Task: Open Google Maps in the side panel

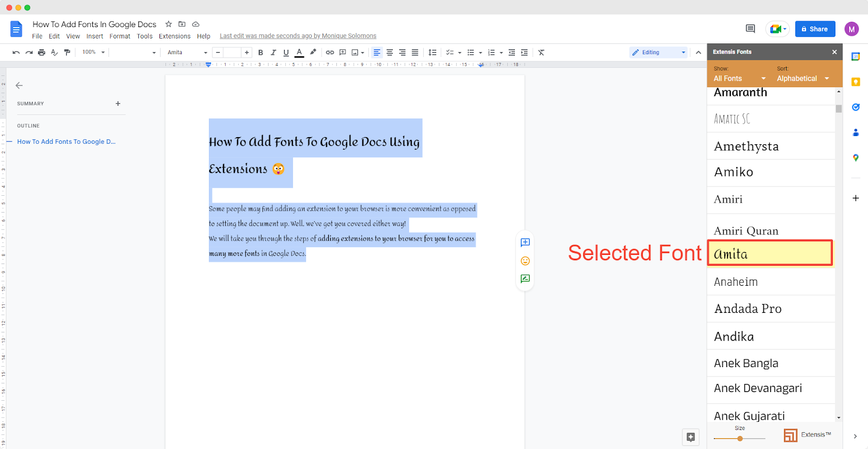Action: pos(856,158)
